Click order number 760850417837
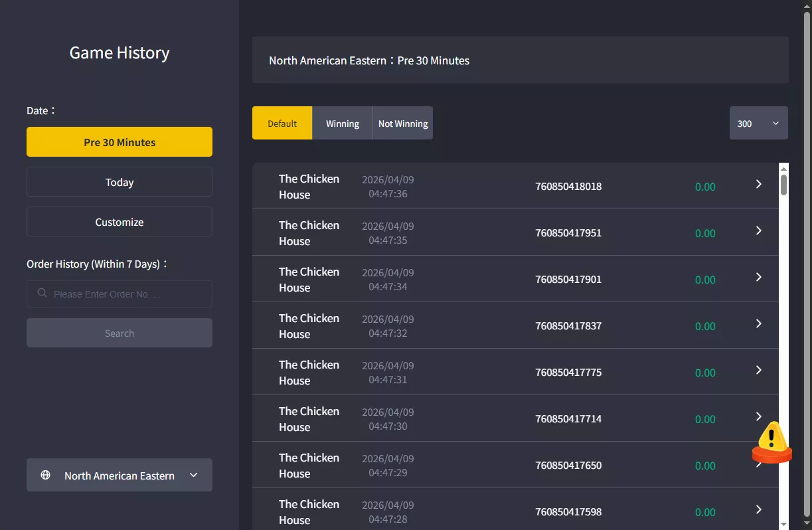Viewport: 812px width, 530px height. 568,325
